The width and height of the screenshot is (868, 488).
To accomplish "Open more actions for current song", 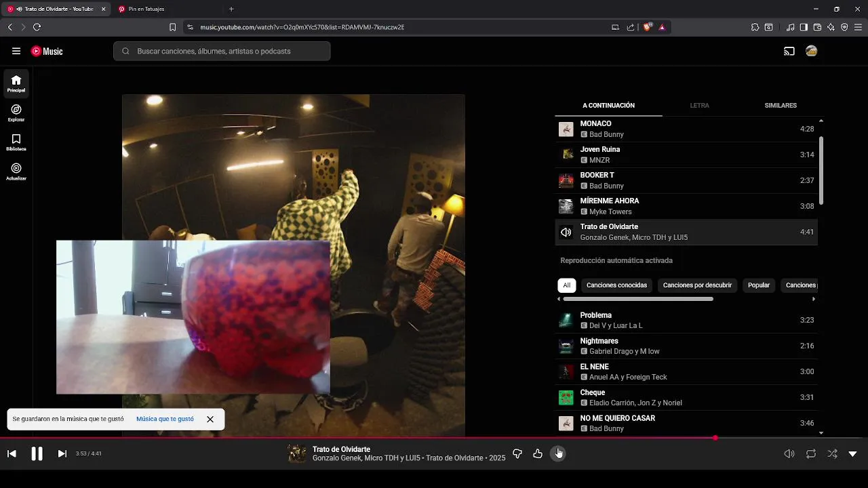I will tap(558, 453).
